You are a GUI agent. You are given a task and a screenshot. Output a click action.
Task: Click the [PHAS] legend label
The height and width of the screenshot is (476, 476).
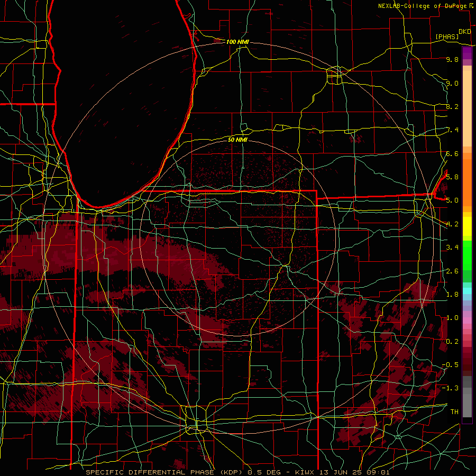click(447, 36)
